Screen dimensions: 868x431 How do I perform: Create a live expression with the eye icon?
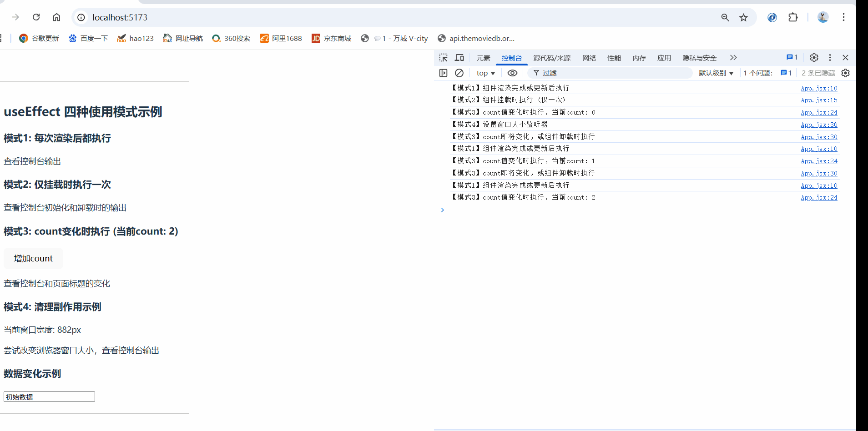coord(512,73)
